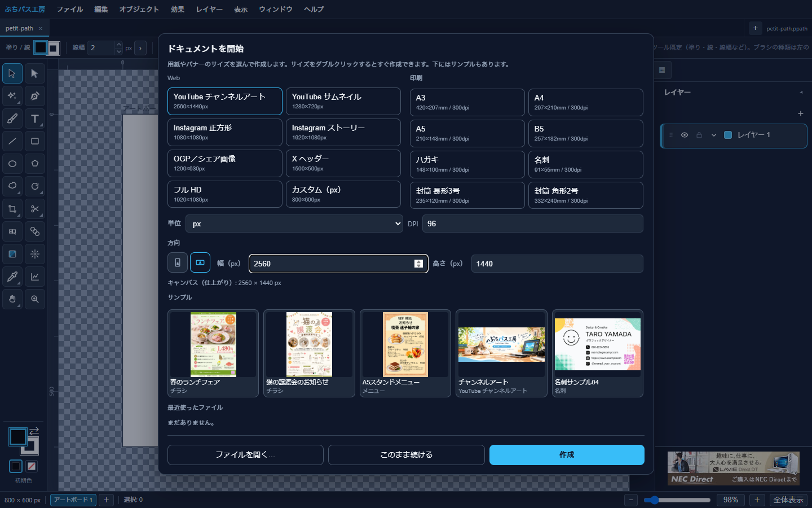Screen dimensions: 812x508
Task: Choose the YouTube サムネイル preset
Action: pyautogui.click(x=343, y=102)
